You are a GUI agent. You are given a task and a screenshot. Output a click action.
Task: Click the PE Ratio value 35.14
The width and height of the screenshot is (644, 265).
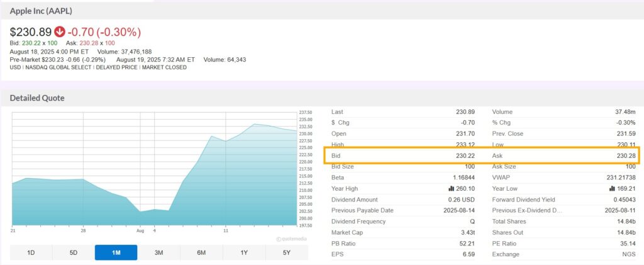(x=628, y=243)
